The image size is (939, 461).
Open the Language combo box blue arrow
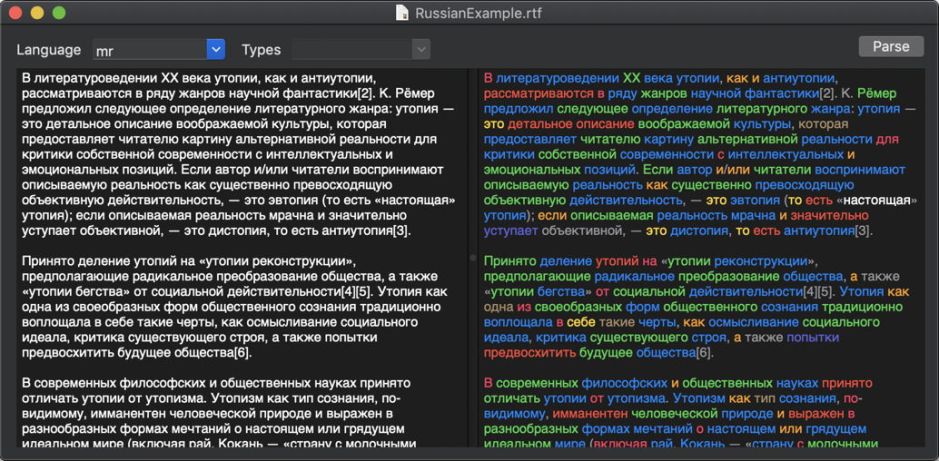click(215, 49)
